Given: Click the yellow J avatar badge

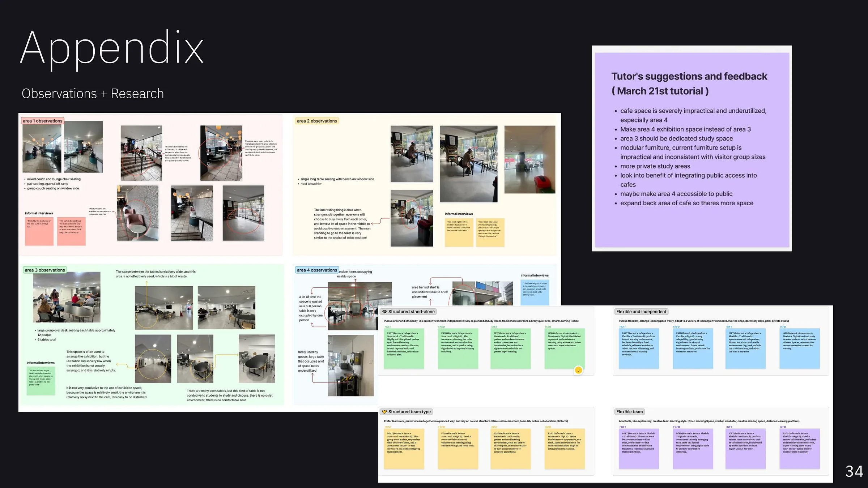Looking at the screenshot, I should tap(578, 370).
